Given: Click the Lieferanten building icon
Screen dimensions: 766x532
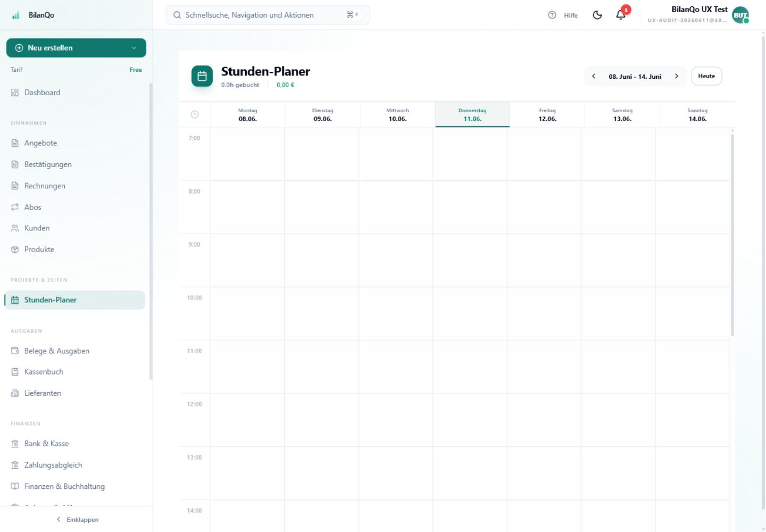Looking at the screenshot, I should [x=15, y=393].
